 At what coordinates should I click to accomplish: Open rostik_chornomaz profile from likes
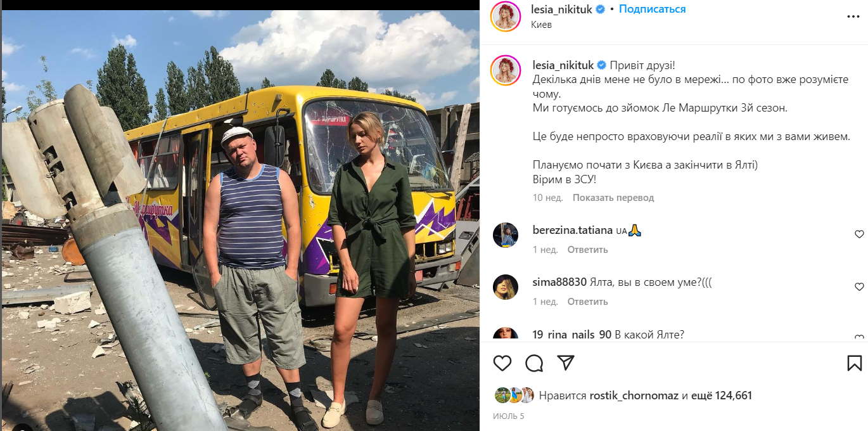pyautogui.click(x=634, y=396)
